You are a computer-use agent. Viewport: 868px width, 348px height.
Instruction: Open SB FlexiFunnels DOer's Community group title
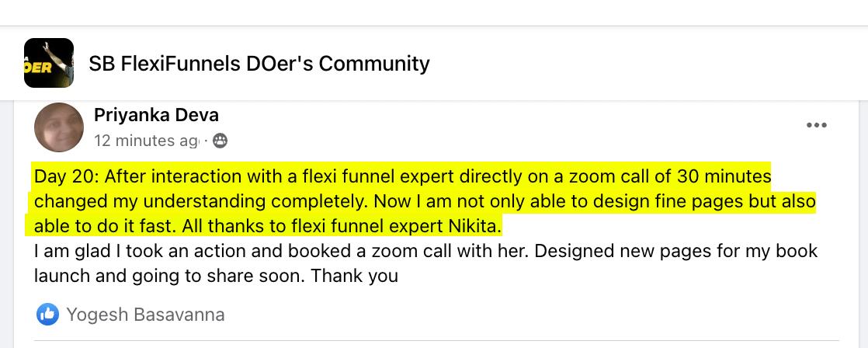point(259,63)
